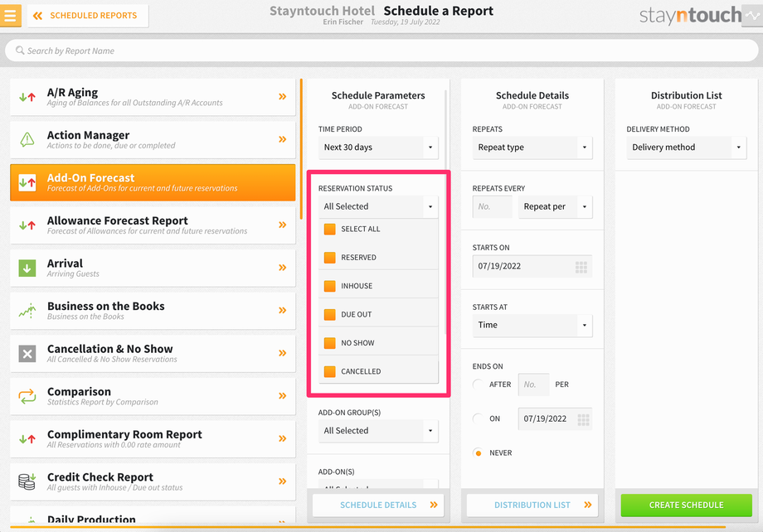Toggle the Cancelled status checkbox
Image resolution: width=763 pixels, height=532 pixels.
330,371
